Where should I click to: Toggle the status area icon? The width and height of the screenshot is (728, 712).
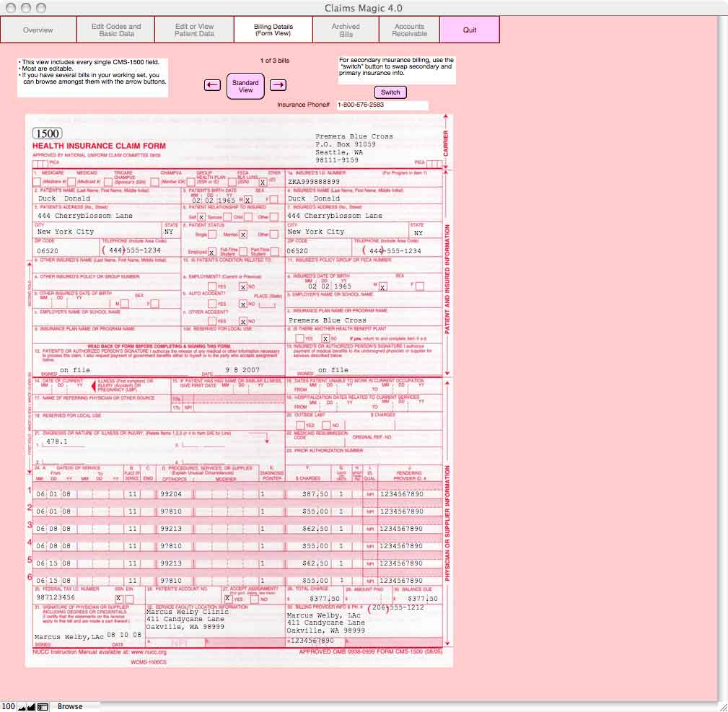[x=43, y=707]
